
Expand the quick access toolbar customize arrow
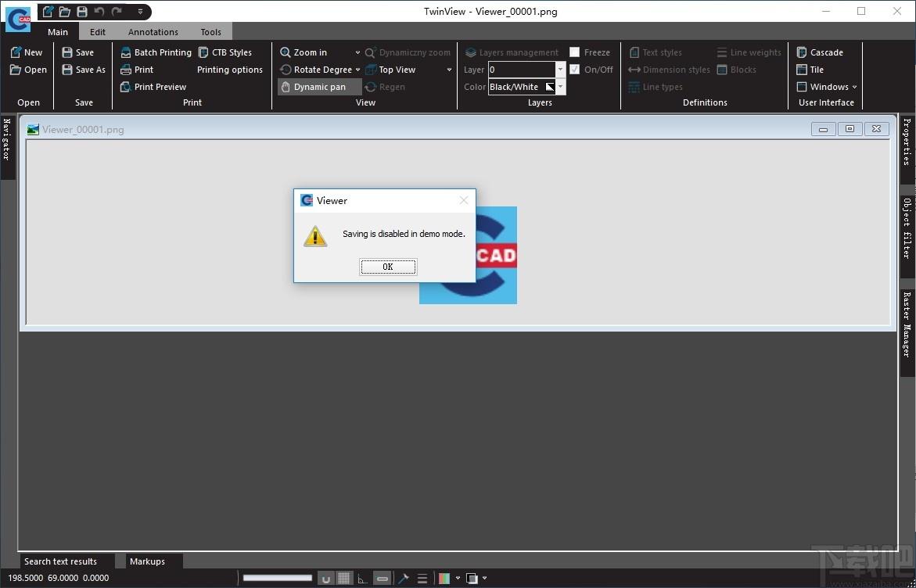(140, 11)
